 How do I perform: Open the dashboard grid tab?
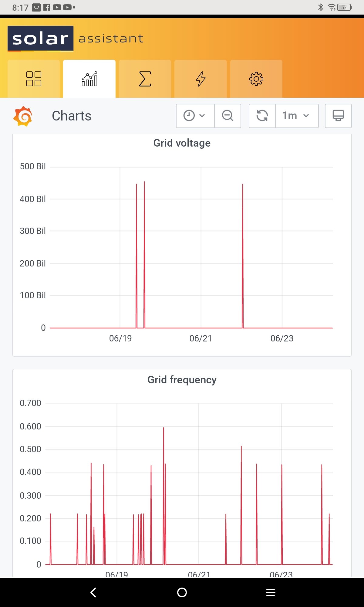(34, 79)
